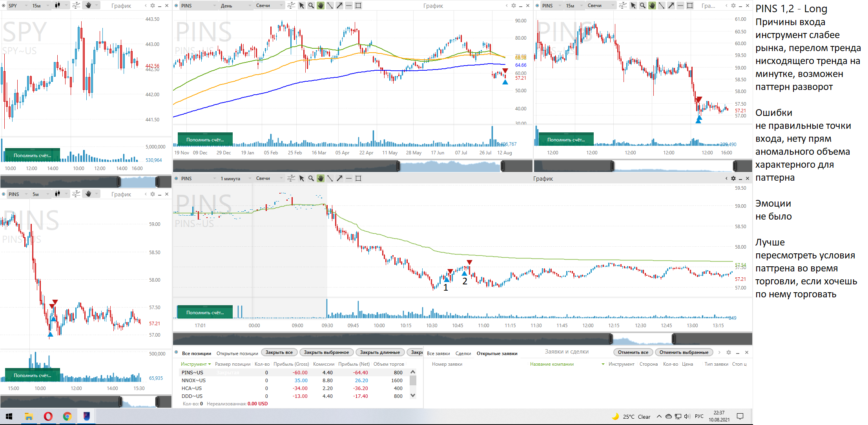Toggle hand pan tool in SPY chart

[x=88, y=5]
